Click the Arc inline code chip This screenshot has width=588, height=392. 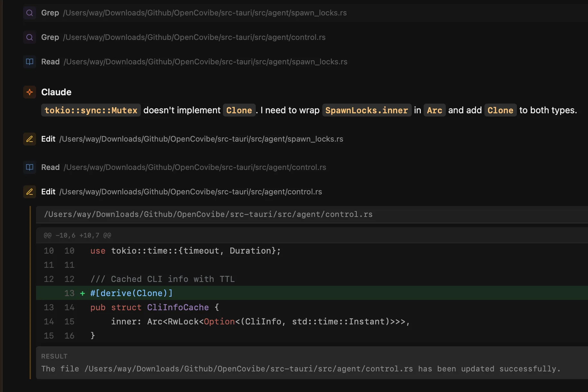434,110
